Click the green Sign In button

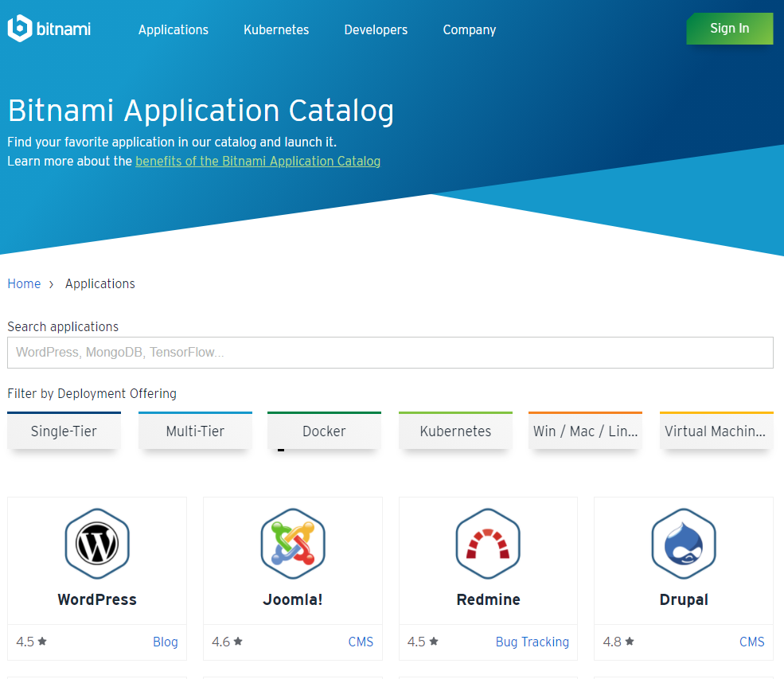729,29
